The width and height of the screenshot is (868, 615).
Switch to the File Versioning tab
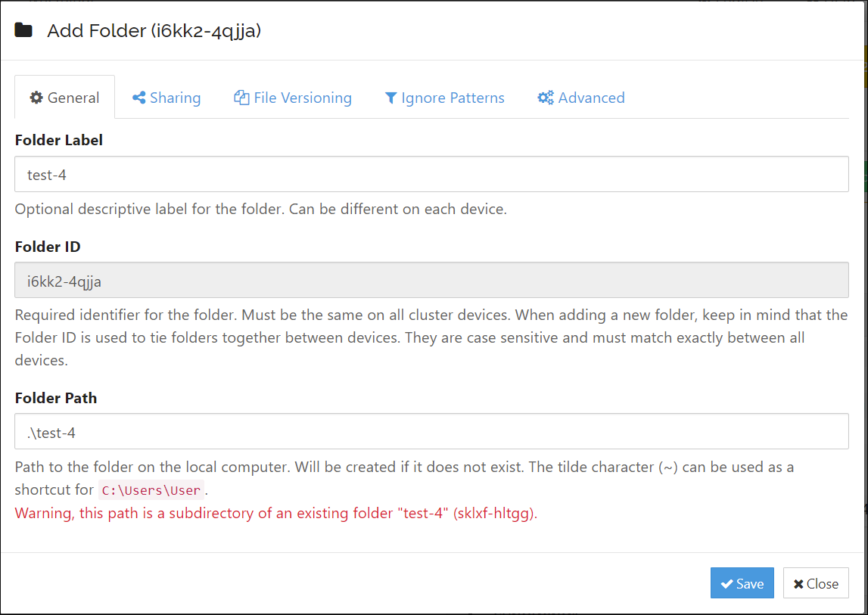pyautogui.click(x=293, y=98)
